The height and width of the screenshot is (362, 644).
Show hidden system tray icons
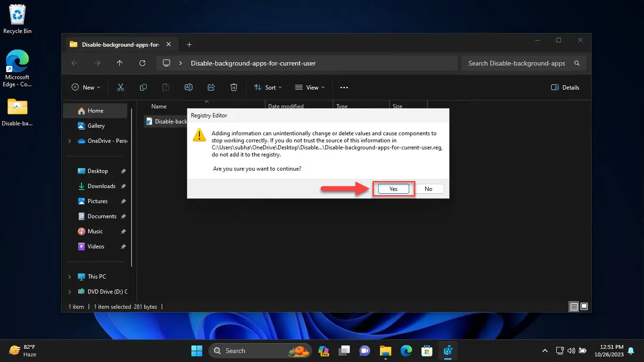(545, 351)
